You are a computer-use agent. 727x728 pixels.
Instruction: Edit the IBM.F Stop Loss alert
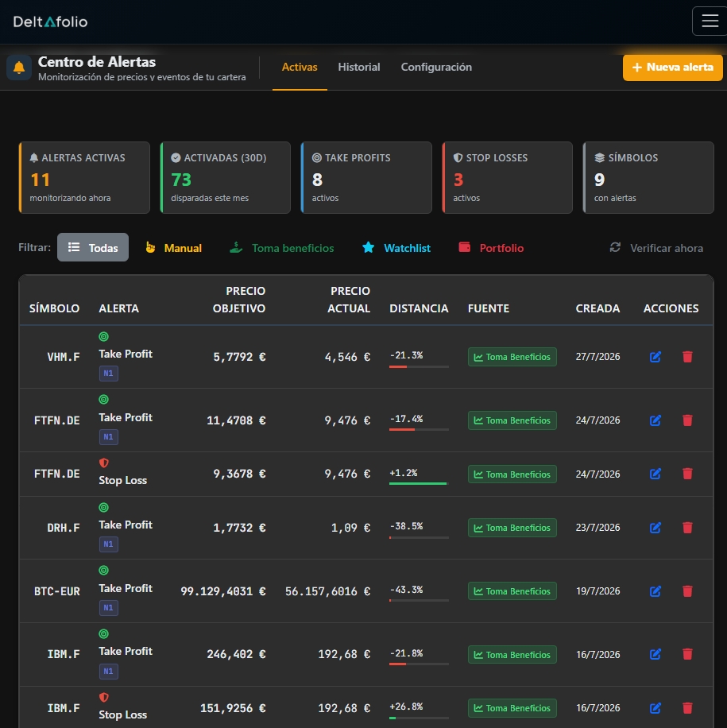(655, 708)
